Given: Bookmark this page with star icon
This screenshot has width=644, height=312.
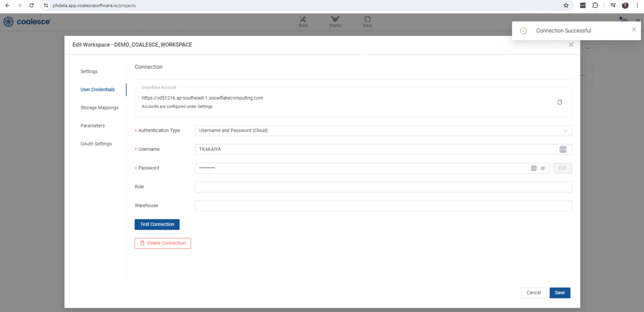Looking at the screenshot, I should pos(566,5).
